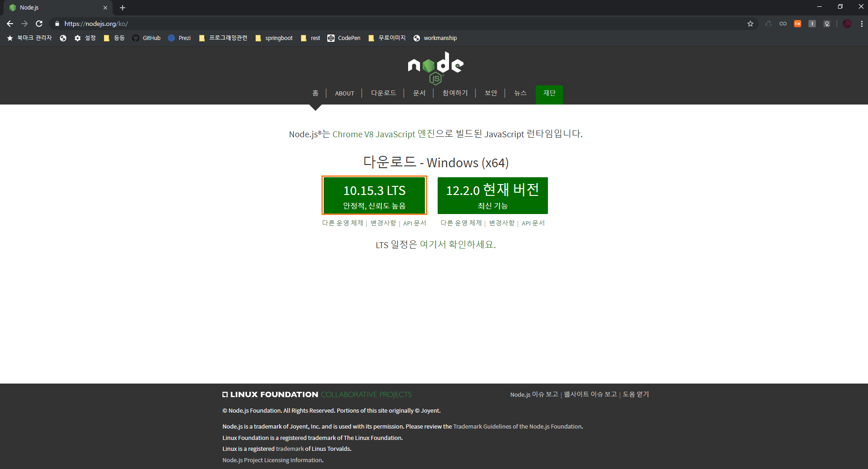Open 웹사이트 이슈 보고 footer link
Image resolution: width=868 pixels, height=469 pixels.
pyautogui.click(x=590, y=394)
